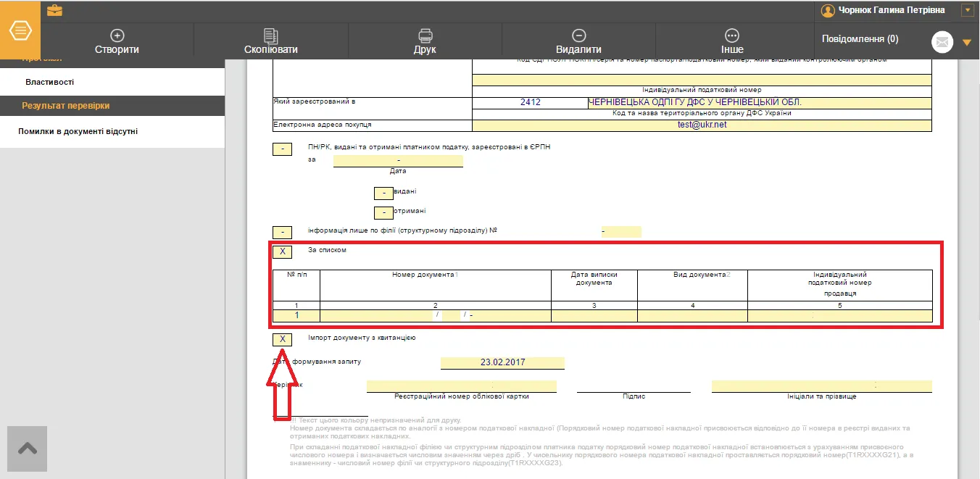
Task: Open the Інше more-options icon
Action: [x=732, y=35]
